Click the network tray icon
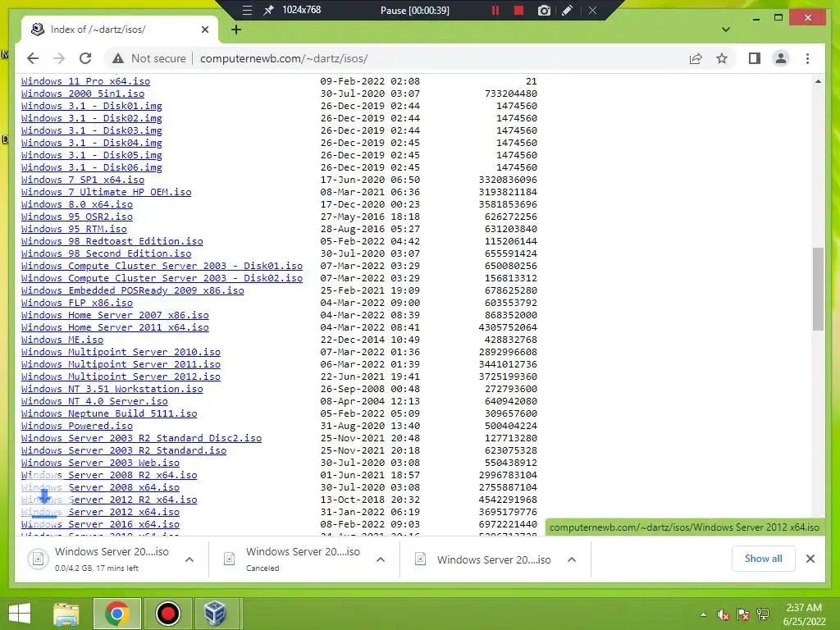Image resolution: width=840 pixels, height=630 pixels. (763, 614)
